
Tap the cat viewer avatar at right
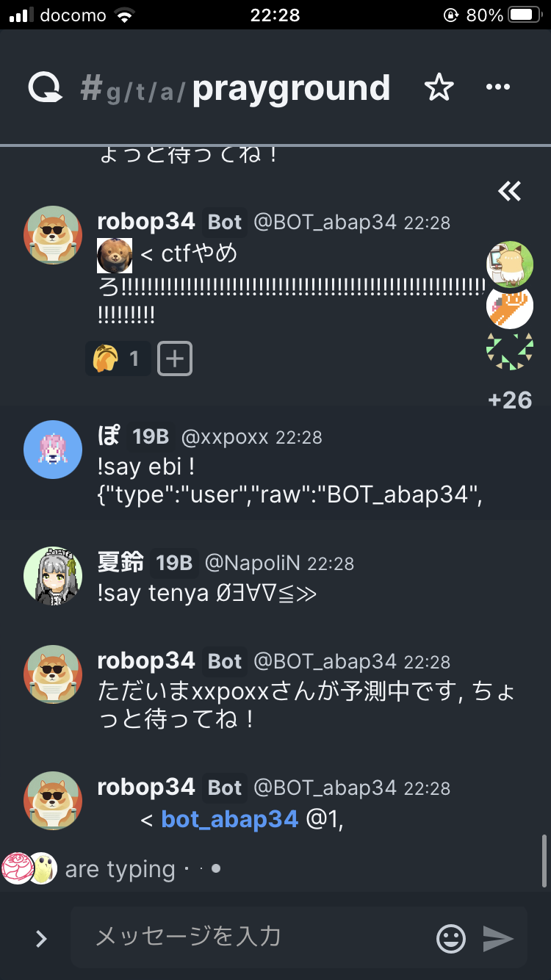[x=510, y=264]
